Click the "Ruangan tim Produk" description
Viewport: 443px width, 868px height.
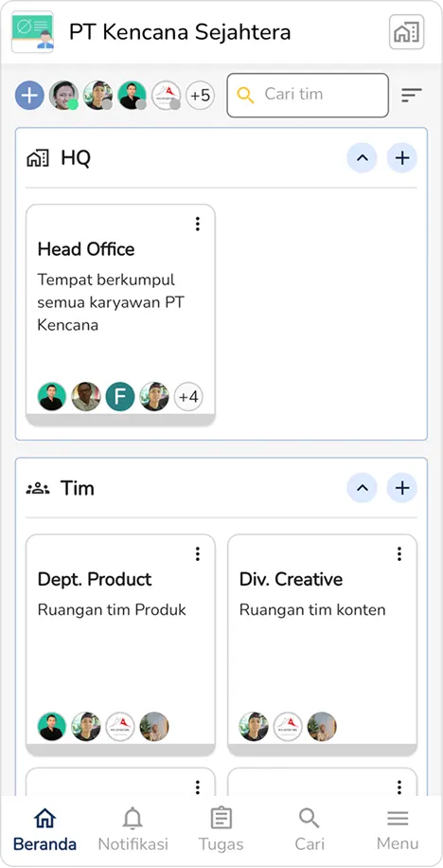pos(112,610)
